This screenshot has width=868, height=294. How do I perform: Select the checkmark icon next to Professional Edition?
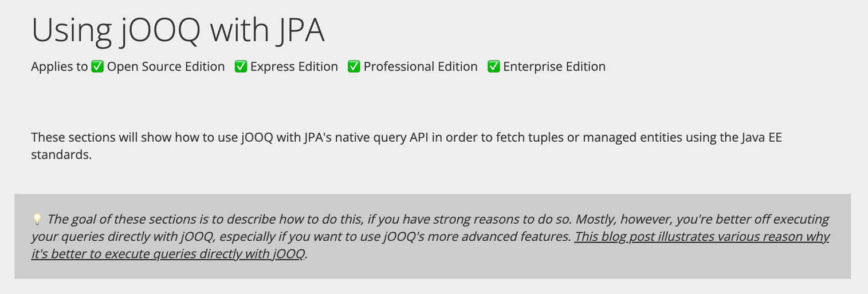pyautogui.click(x=354, y=67)
